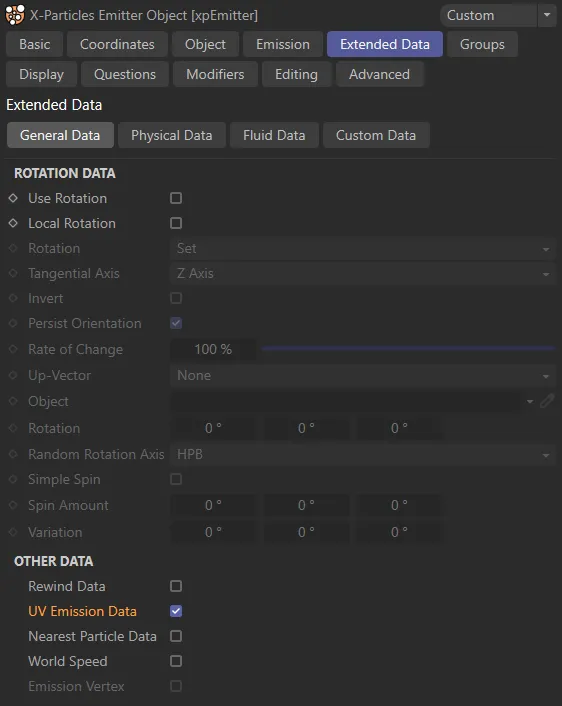Click the empty Object link field

coord(346,401)
